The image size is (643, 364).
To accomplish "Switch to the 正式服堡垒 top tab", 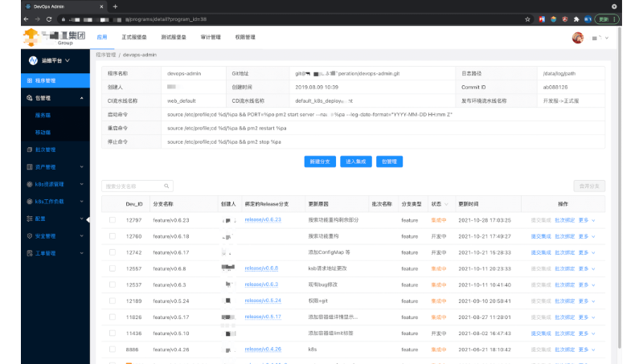I will pyautogui.click(x=134, y=37).
